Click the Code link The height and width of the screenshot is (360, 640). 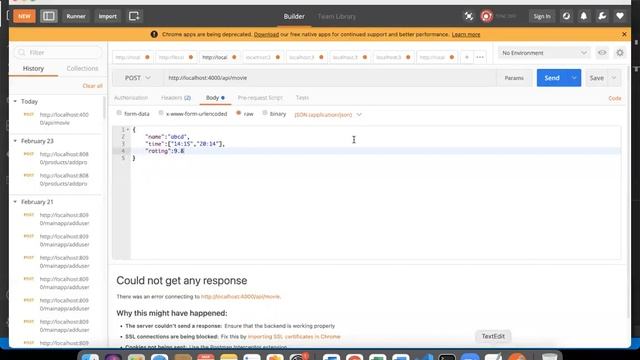pos(615,98)
